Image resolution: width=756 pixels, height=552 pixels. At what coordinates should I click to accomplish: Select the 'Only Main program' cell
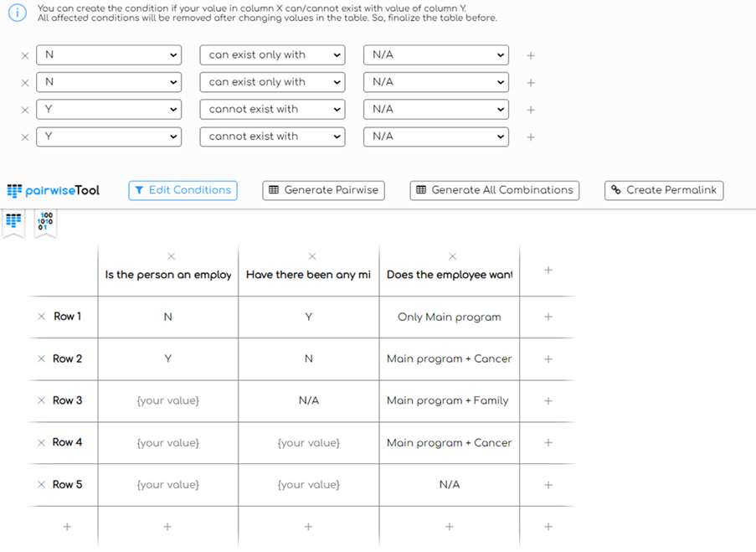(450, 317)
